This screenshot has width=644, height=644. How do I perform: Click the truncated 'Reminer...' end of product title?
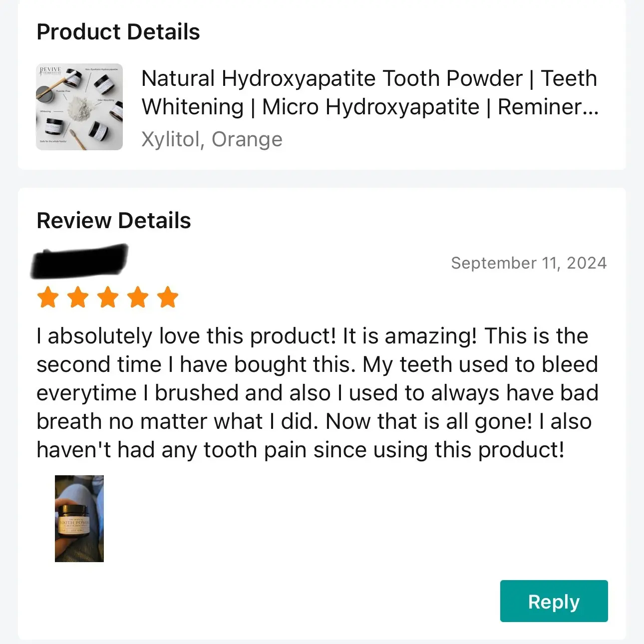(548, 107)
